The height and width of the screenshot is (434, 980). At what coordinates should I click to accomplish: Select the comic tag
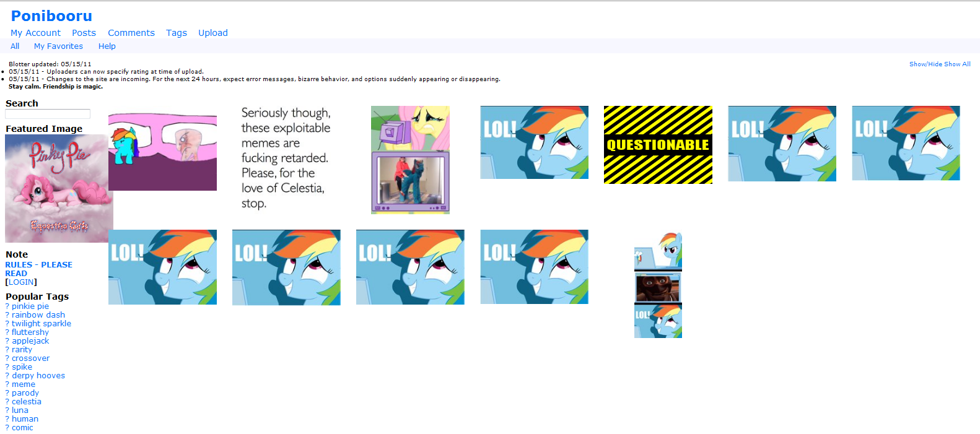[x=22, y=427]
